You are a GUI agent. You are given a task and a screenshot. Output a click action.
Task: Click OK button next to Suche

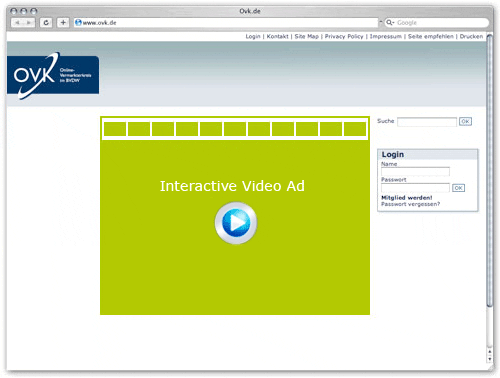[465, 121]
